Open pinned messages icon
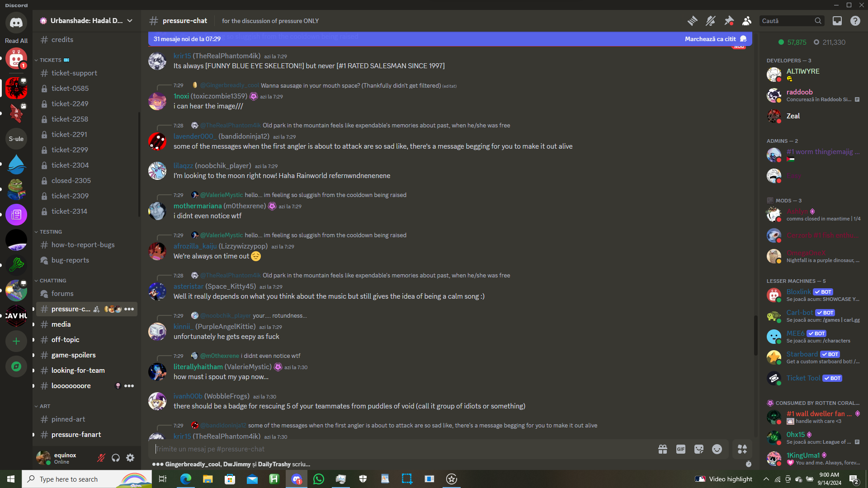The width and height of the screenshot is (868, 488). click(x=729, y=21)
